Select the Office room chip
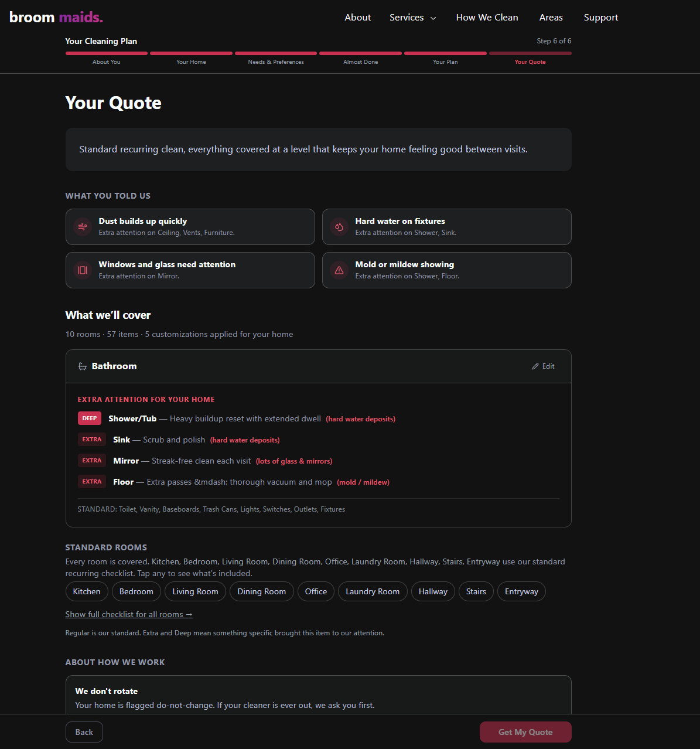 click(316, 591)
